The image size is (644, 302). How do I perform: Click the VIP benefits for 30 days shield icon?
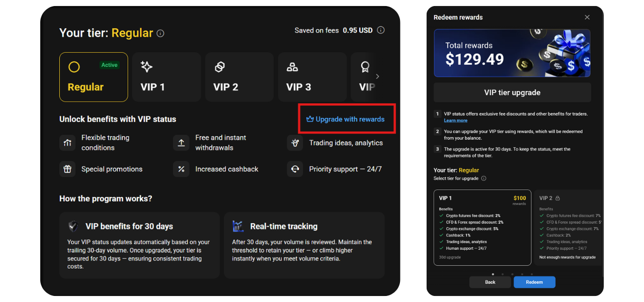point(73,226)
